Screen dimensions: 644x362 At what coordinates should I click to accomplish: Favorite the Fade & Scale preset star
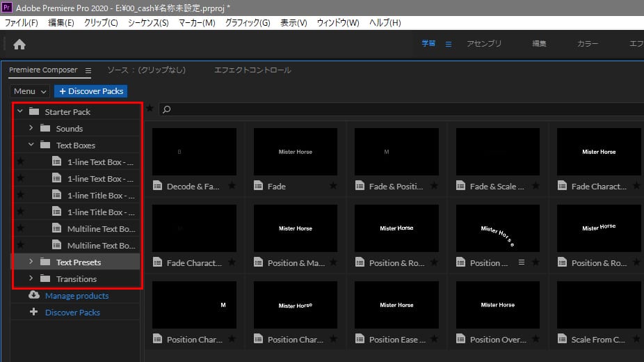(536, 186)
